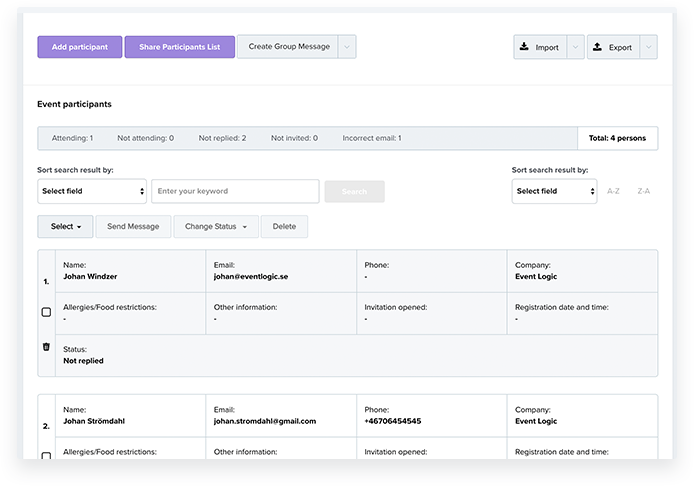Expand the Create Group Message arrow
The width and height of the screenshot is (694, 486).
pyautogui.click(x=347, y=47)
